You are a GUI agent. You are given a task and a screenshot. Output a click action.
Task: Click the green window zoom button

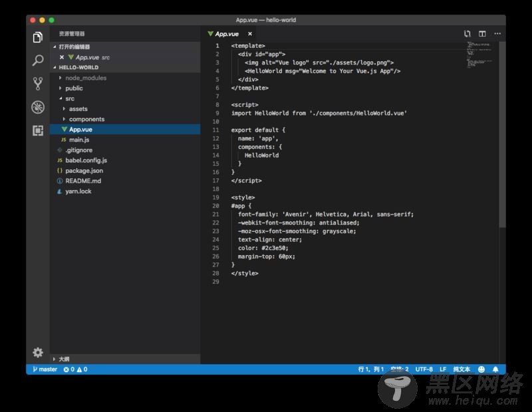pos(52,20)
